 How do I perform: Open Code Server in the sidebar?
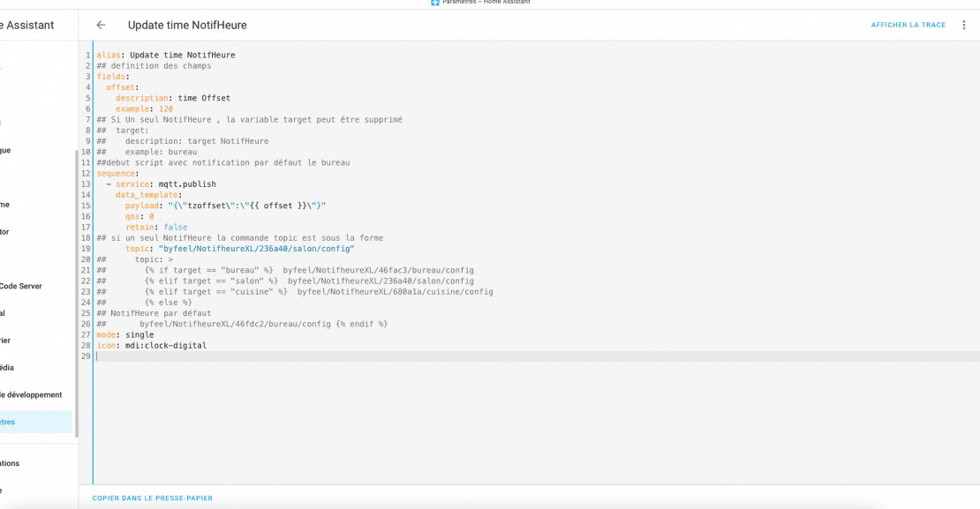tap(21, 286)
